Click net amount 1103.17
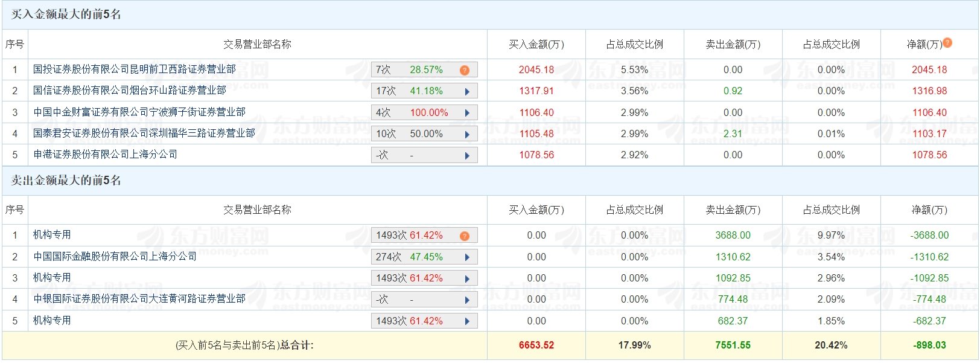The height and width of the screenshot is (363, 980). [x=929, y=134]
